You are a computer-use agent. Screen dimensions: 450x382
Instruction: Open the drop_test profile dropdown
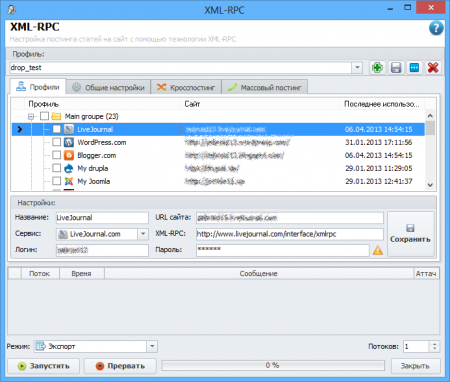[x=357, y=68]
